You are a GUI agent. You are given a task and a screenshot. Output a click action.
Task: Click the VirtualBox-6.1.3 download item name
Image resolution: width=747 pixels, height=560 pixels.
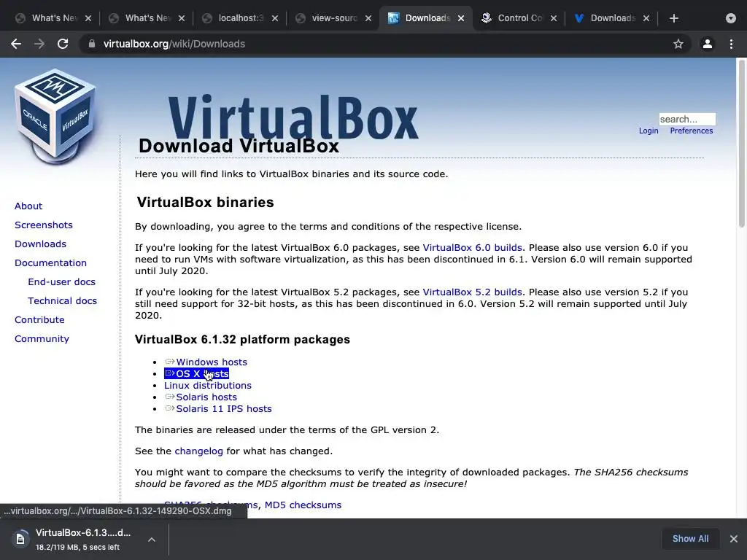(x=83, y=532)
